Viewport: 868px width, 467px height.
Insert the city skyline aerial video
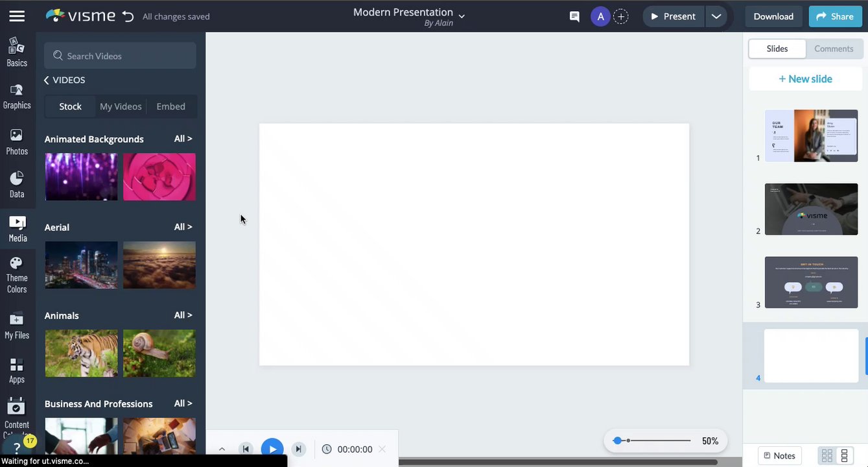(82, 265)
